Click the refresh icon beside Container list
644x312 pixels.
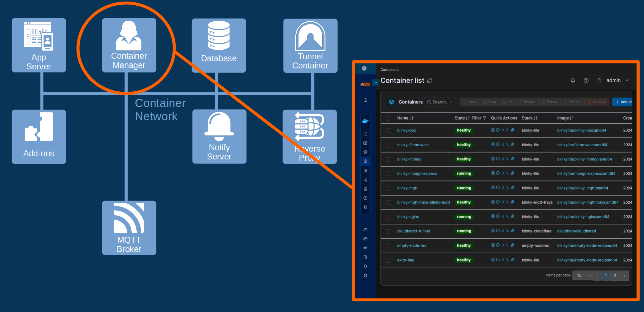pyautogui.click(x=430, y=81)
